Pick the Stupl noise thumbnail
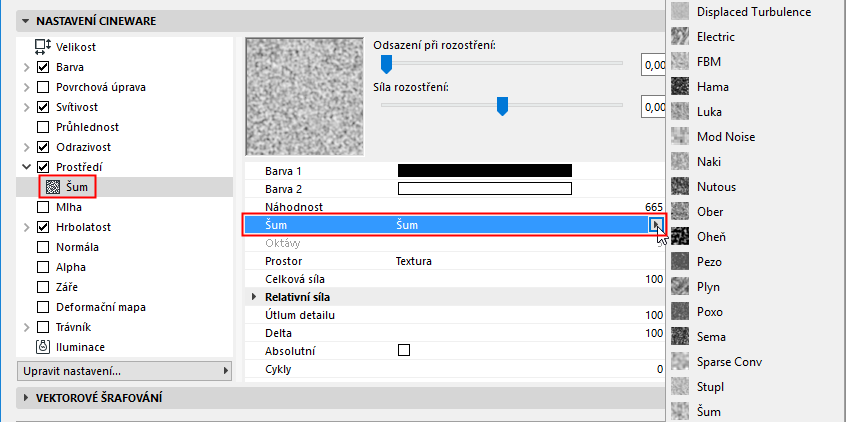 pos(680,386)
